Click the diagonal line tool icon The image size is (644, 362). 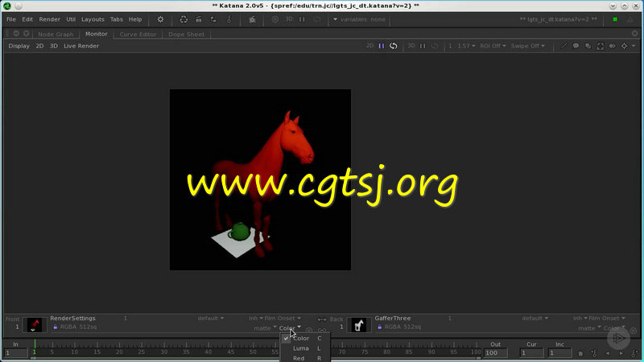564,46
